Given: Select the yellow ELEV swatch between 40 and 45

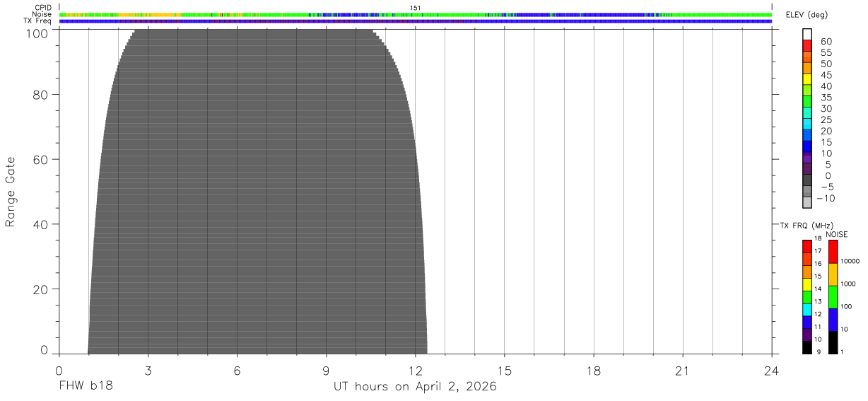Looking at the screenshot, I should (807, 79).
